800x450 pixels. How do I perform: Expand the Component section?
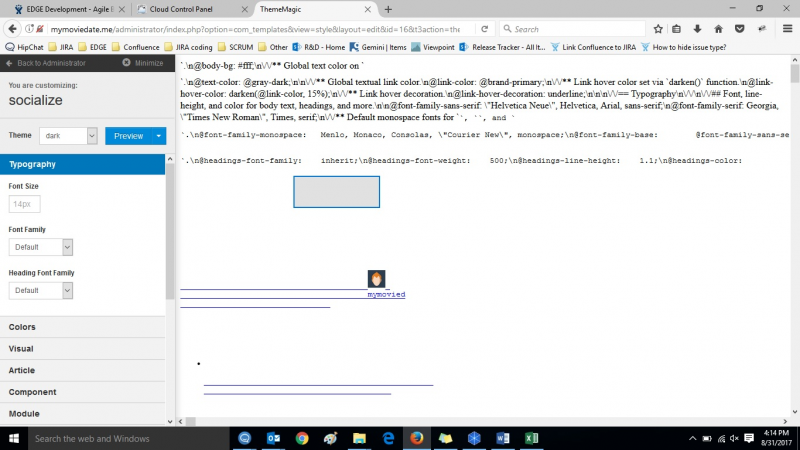pyautogui.click(x=83, y=392)
